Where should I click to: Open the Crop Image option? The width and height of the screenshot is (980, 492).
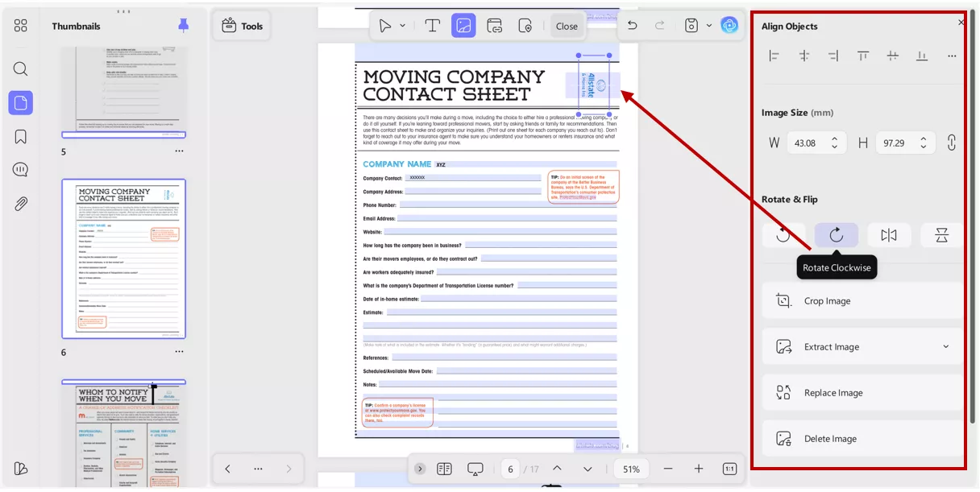827,300
